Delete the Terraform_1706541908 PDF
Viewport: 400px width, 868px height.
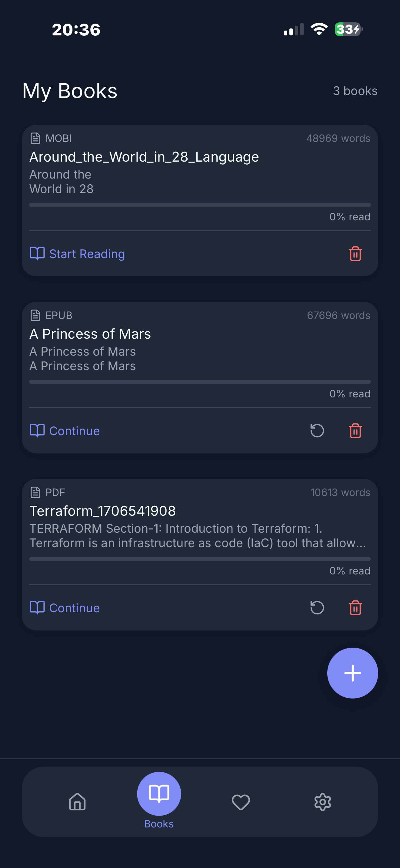click(355, 608)
